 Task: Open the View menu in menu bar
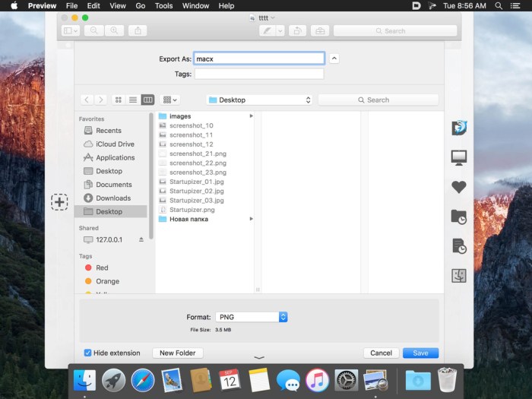[x=118, y=5]
